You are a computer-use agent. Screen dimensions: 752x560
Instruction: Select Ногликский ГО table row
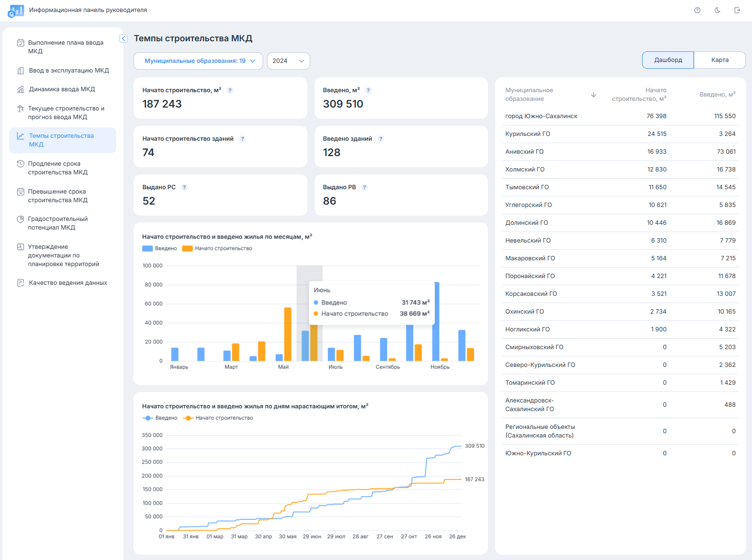pos(620,329)
